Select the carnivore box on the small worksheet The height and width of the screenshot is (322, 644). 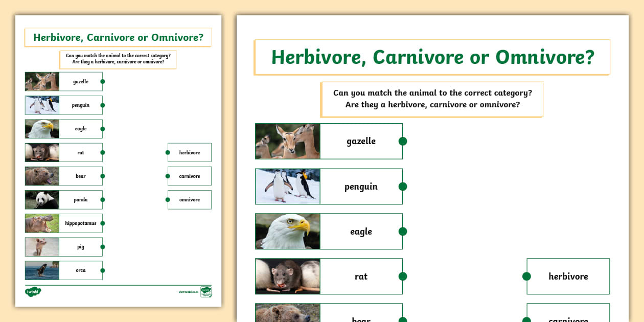pyautogui.click(x=190, y=176)
